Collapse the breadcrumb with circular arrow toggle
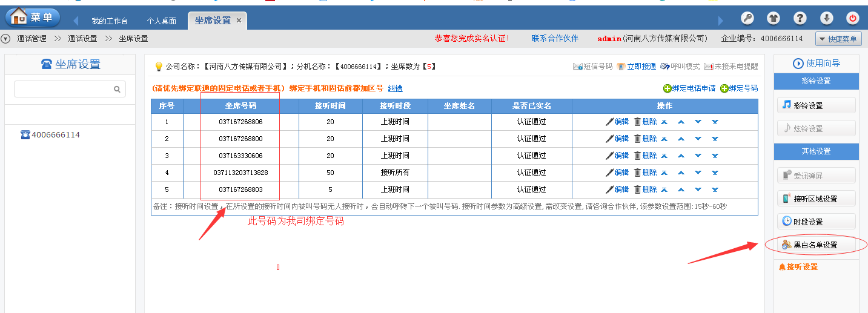Screen dimensions: 868x313 [x=6, y=39]
